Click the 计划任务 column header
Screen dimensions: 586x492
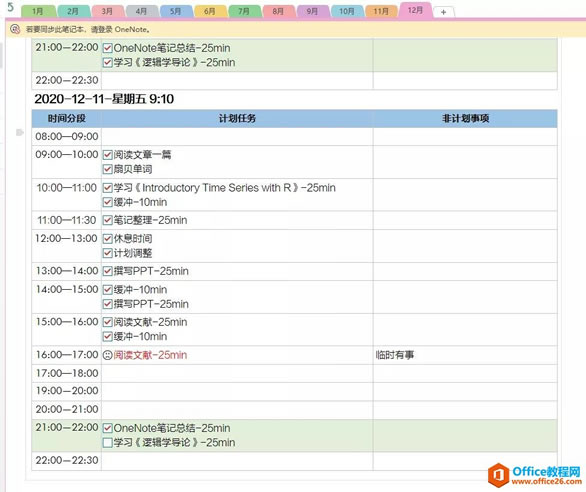pyautogui.click(x=237, y=119)
